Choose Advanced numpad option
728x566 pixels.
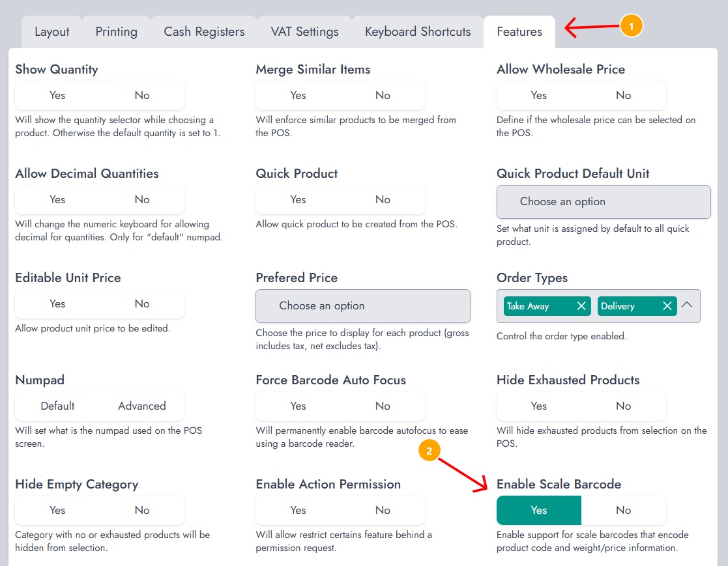pos(142,406)
